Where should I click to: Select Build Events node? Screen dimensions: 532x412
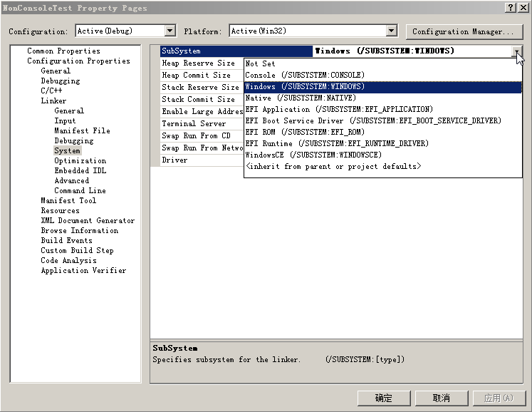pos(66,240)
